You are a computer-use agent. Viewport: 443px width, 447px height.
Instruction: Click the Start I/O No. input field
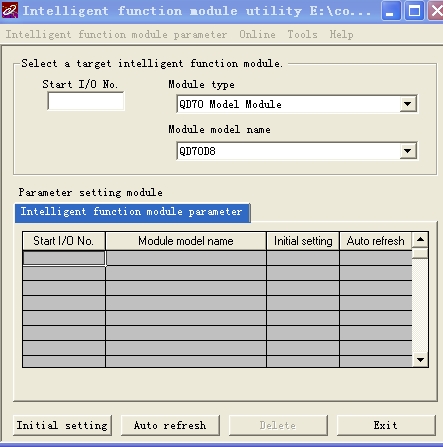click(x=86, y=101)
